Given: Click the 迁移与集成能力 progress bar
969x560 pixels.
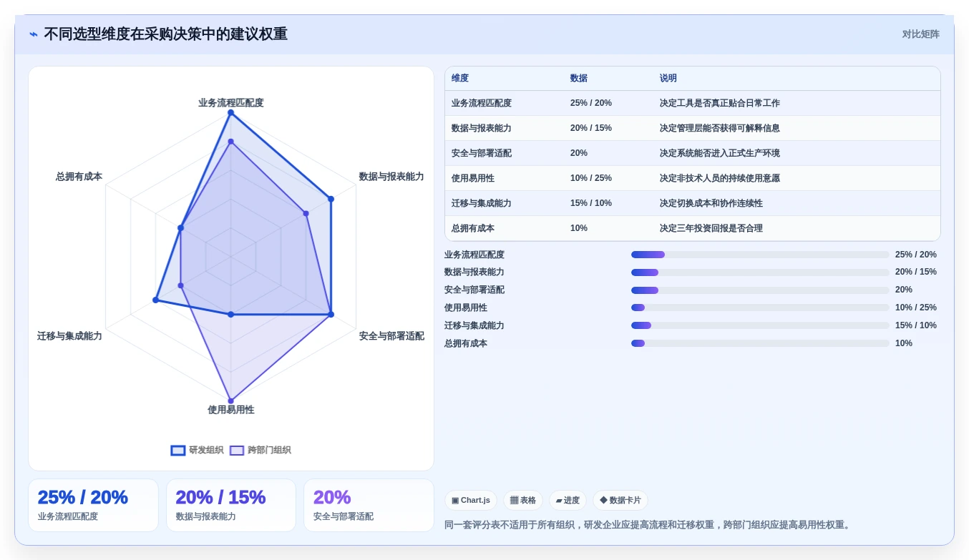Looking at the screenshot, I should point(760,325).
